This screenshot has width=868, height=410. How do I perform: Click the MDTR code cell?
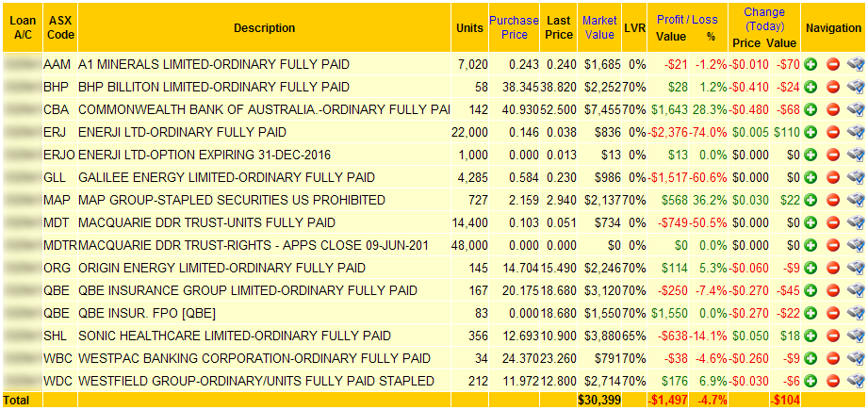point(60,245)
